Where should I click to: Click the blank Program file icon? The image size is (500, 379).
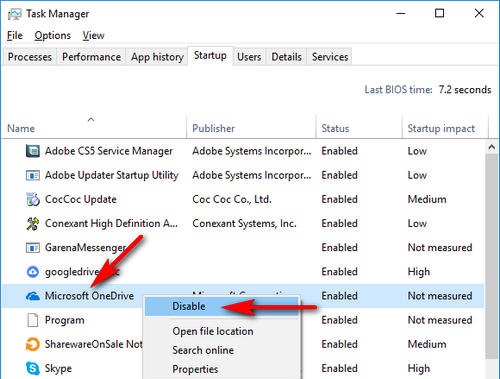click(x=33, y=320)
